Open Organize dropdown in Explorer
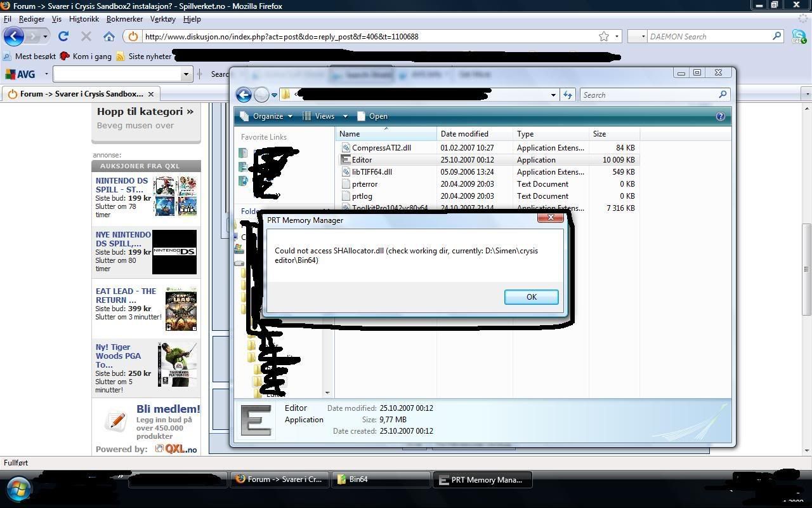Viewport: 812px width, 508px height. click(x=266, y=116)
